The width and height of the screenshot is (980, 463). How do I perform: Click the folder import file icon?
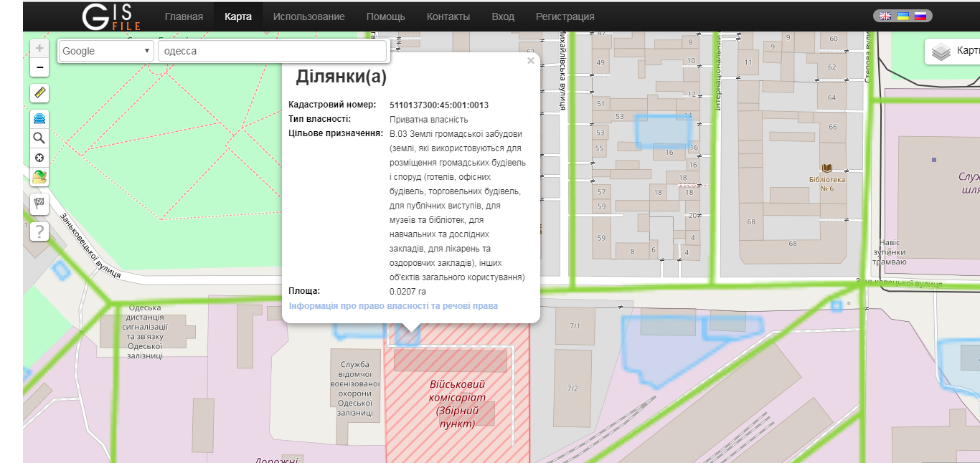pos(39,177)
